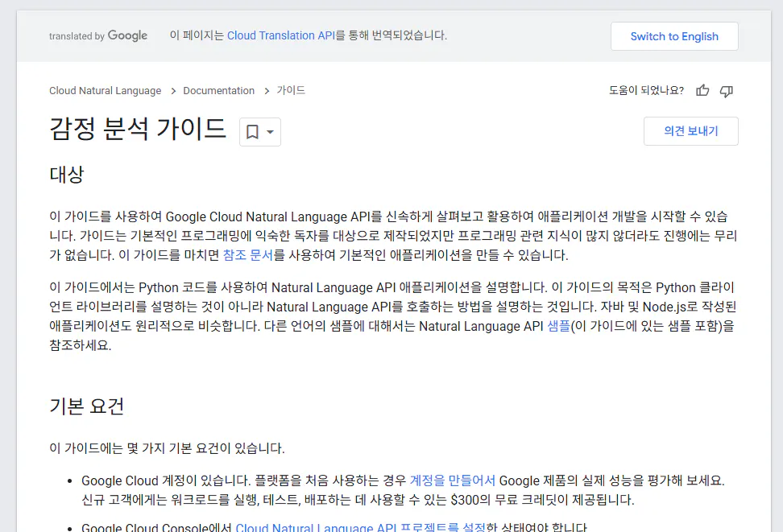Go to Cloud Natural Language breadcrumb

pos(105,91)
